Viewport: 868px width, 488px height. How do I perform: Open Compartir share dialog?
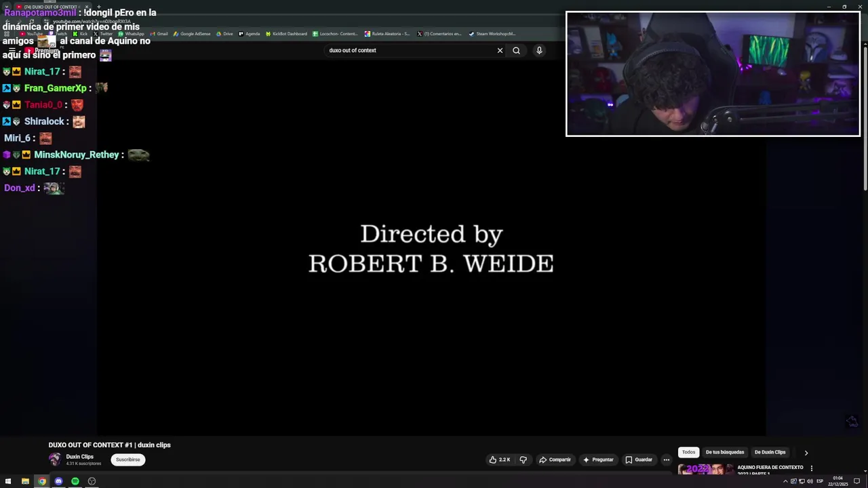point(555,460)
